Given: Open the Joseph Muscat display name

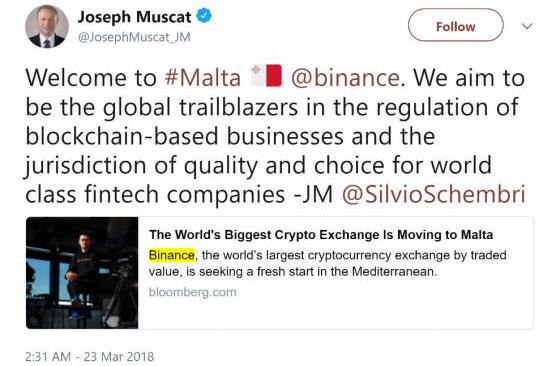Looking at the screenshot, I should [134, 17].
